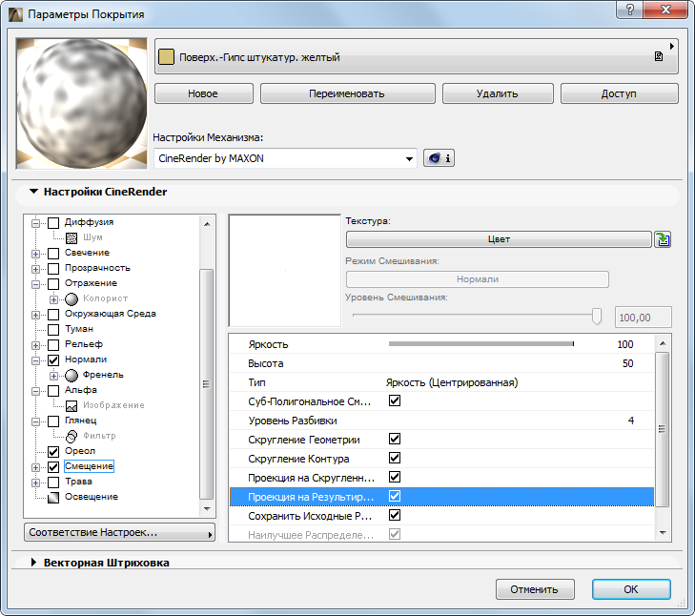695x616 pixels.
Task: Click the Новое button
Action: 203,93
